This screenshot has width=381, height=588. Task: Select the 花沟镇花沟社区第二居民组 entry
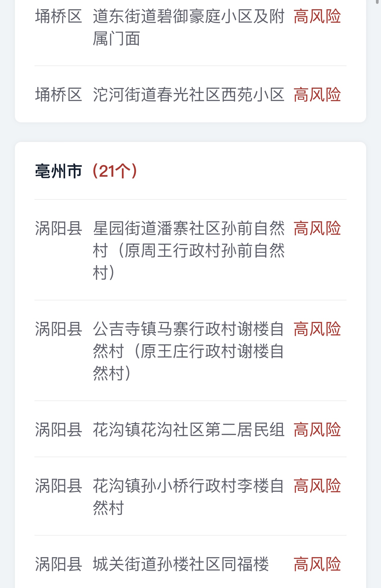point(189,429)
